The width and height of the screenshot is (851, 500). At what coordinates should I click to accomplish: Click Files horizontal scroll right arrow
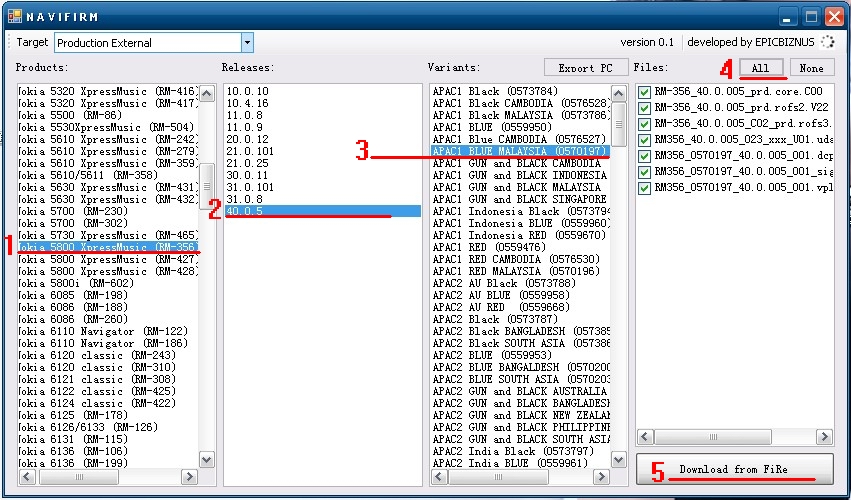pyautogui.click(x=824, y=436)
